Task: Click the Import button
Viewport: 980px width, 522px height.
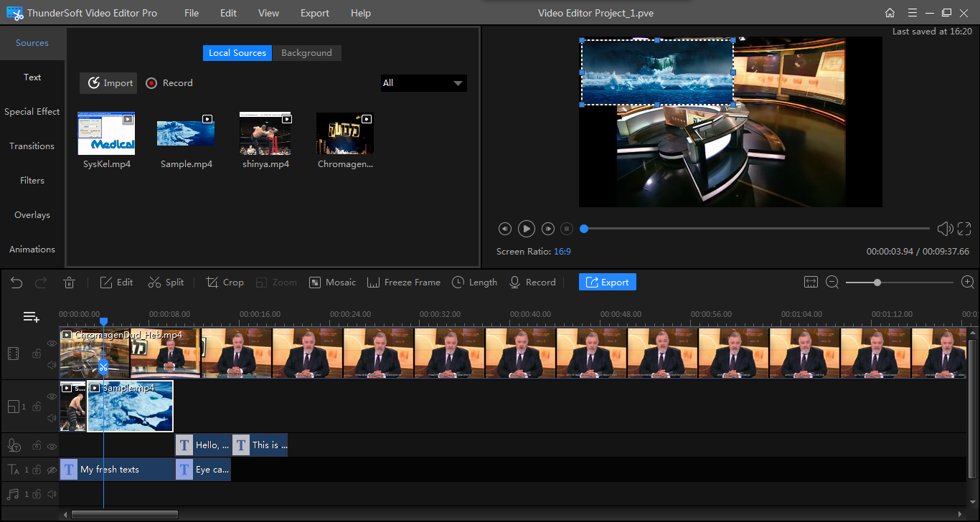Action: coord(109,83)
